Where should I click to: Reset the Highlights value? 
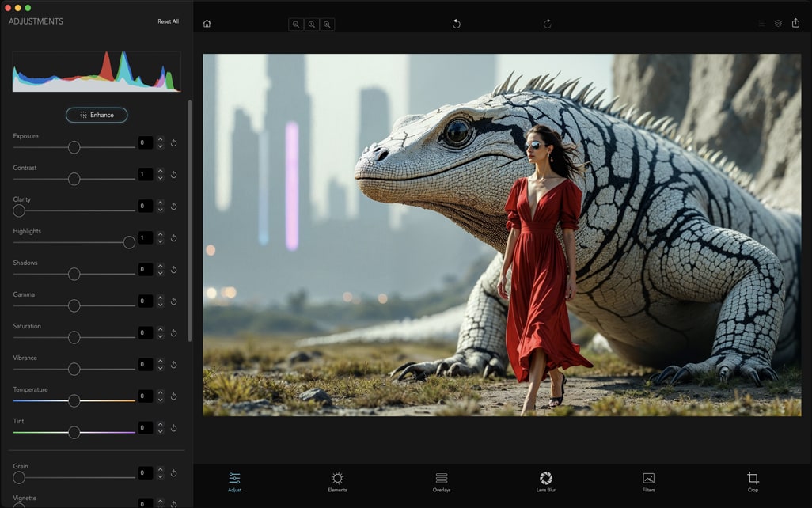(173, 238)
